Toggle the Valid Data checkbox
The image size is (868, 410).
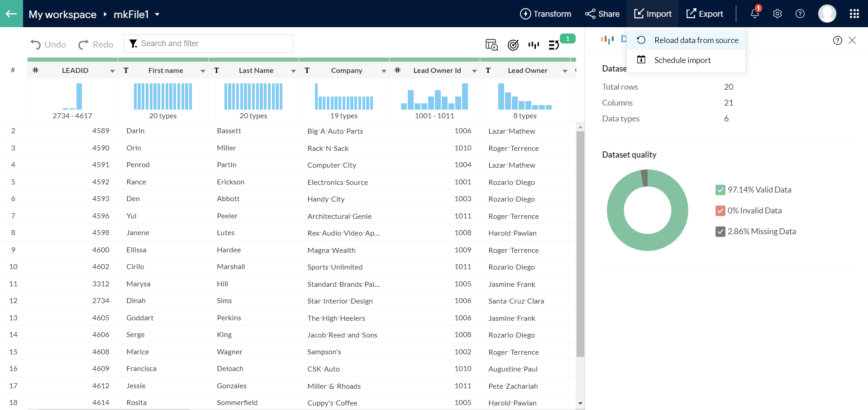point(720,190)
